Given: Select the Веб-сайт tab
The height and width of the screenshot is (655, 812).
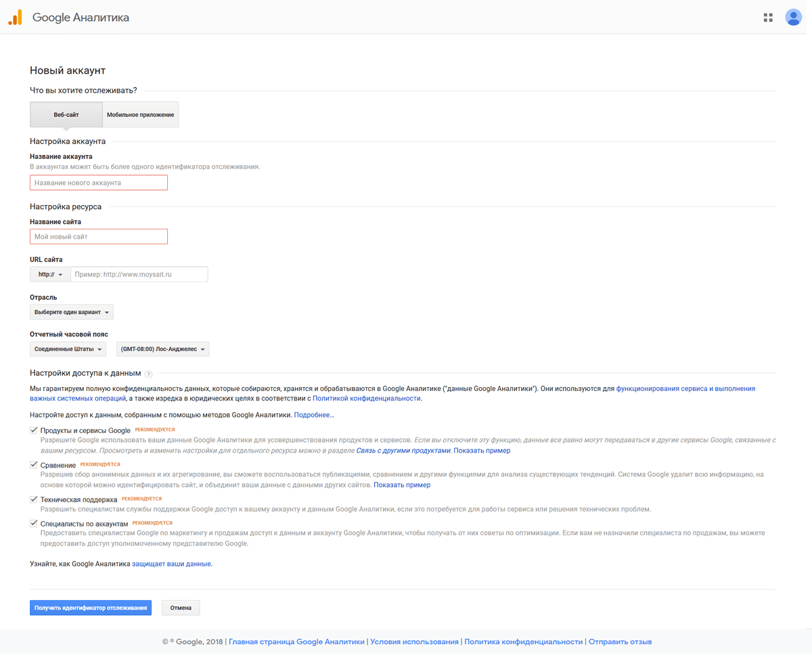Looking at the screenshot, I should point(66,114).
